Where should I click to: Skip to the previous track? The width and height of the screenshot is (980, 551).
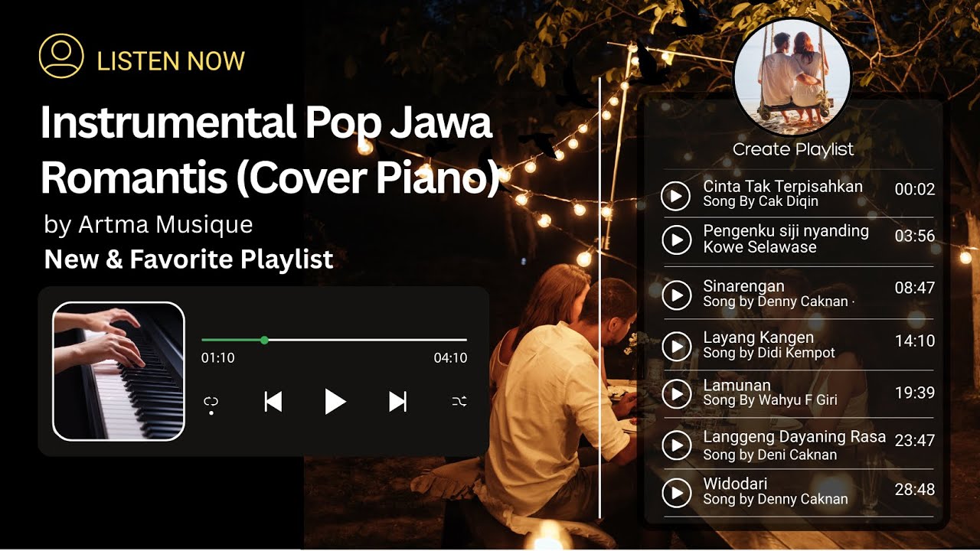(273, 401)
